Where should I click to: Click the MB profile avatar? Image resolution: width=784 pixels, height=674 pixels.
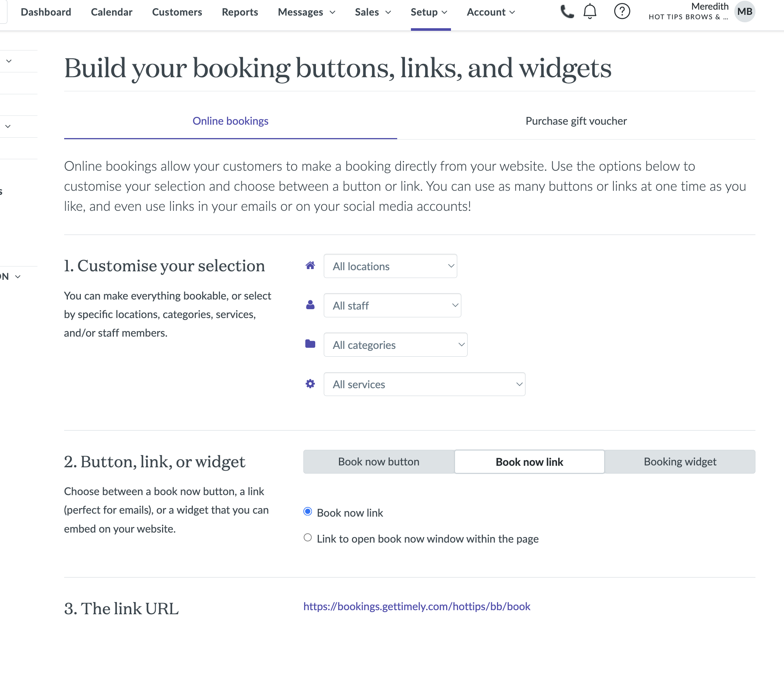[x=744, y=12]
